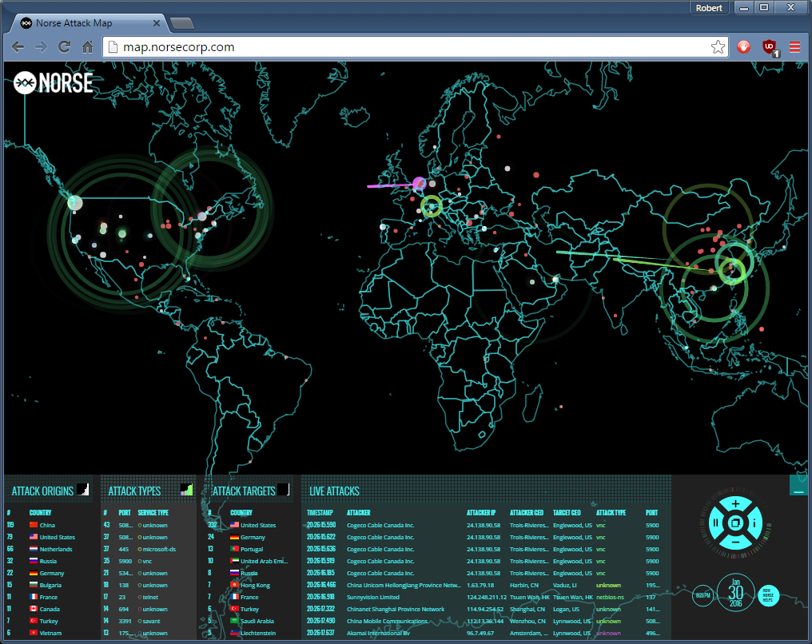
Task: Select the microsoft-ds service type row
Action: tap(148, 549)
